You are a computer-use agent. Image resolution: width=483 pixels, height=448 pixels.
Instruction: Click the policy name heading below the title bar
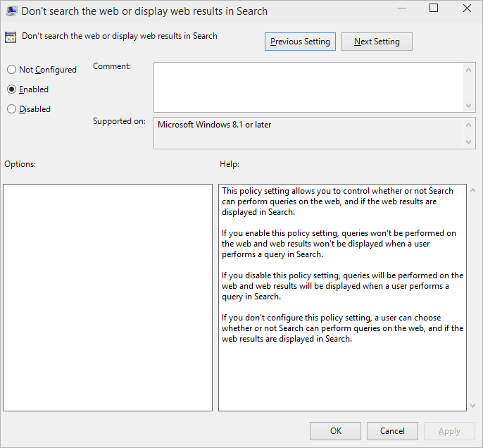[x=120, y=36]
